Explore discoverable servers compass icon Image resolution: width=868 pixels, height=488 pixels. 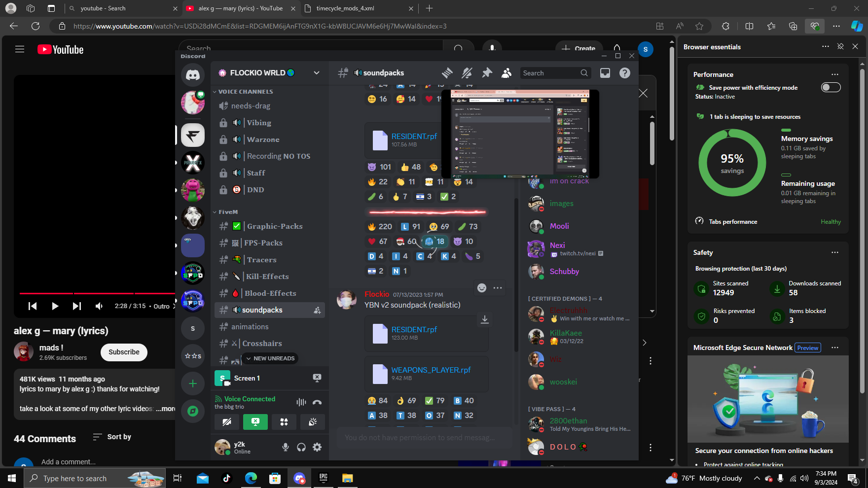point(193,411)
